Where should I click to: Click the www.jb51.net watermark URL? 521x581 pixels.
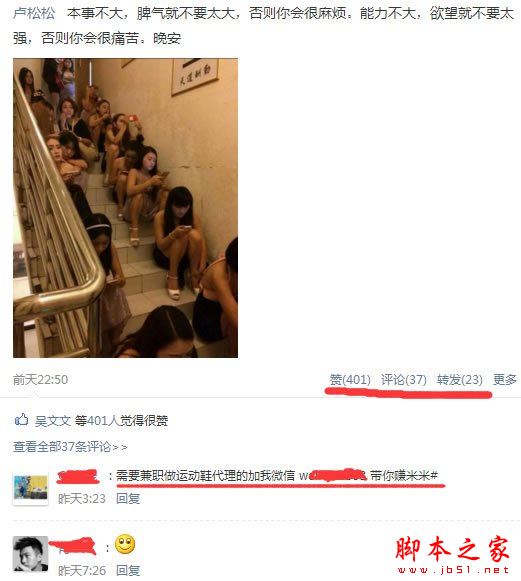pyautogui.click(x=453, y=570)
